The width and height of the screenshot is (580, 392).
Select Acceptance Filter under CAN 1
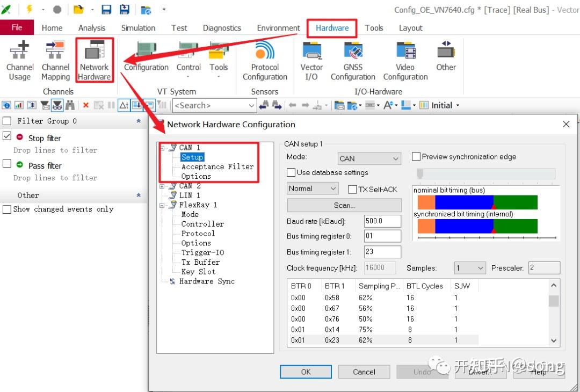[x=217, y=167]
